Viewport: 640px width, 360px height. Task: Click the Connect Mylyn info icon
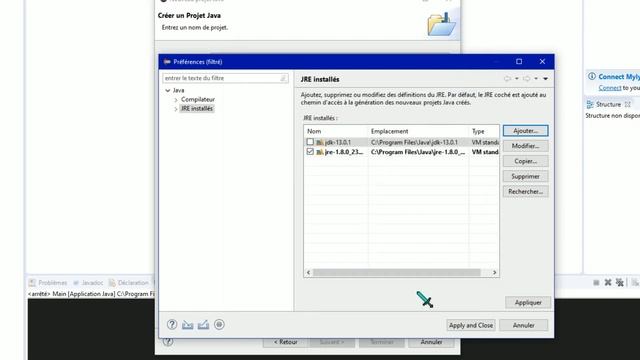(x=592, y=76)
